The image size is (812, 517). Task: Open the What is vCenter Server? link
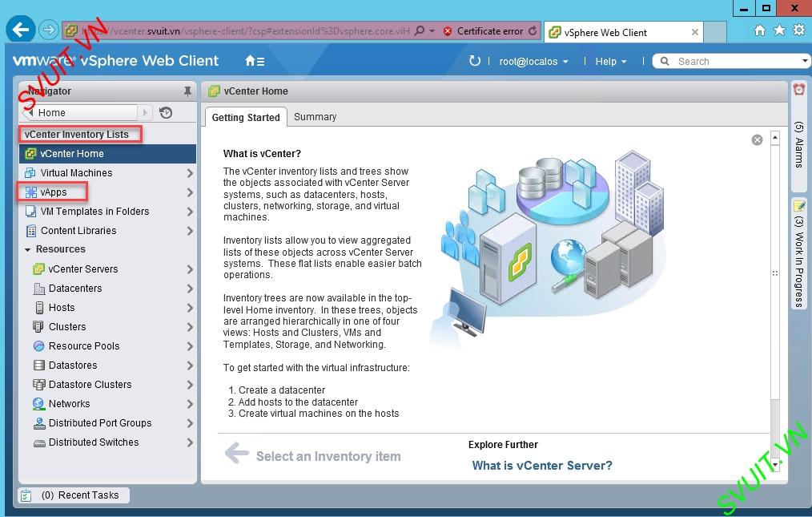click(541, 465)
